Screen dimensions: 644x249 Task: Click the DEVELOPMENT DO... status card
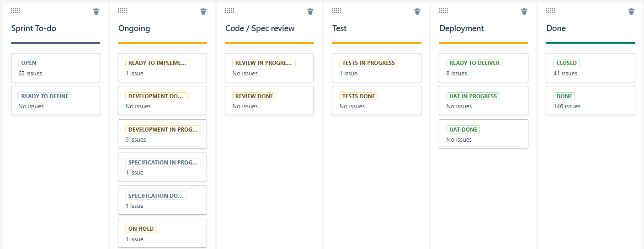pos(162,101)
